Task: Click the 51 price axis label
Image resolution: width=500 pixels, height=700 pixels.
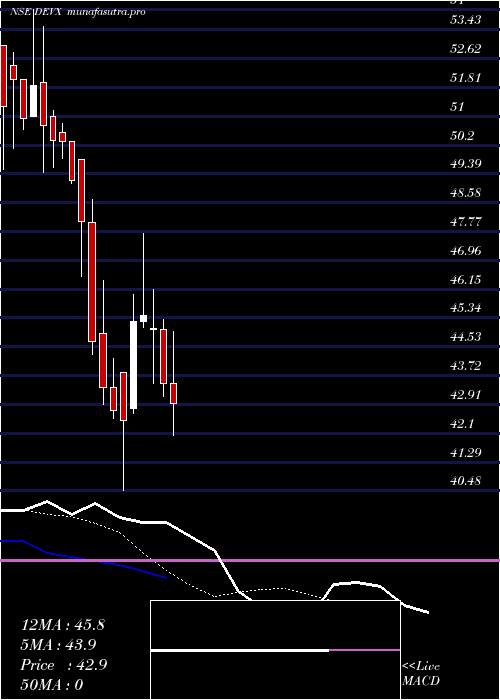Action: coord(458,107)
